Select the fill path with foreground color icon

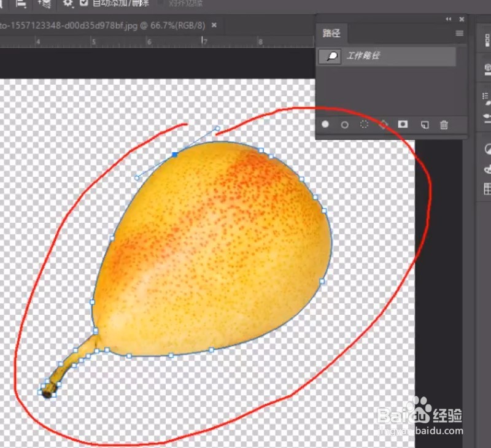pyautogui.click(x=325, y=125)
